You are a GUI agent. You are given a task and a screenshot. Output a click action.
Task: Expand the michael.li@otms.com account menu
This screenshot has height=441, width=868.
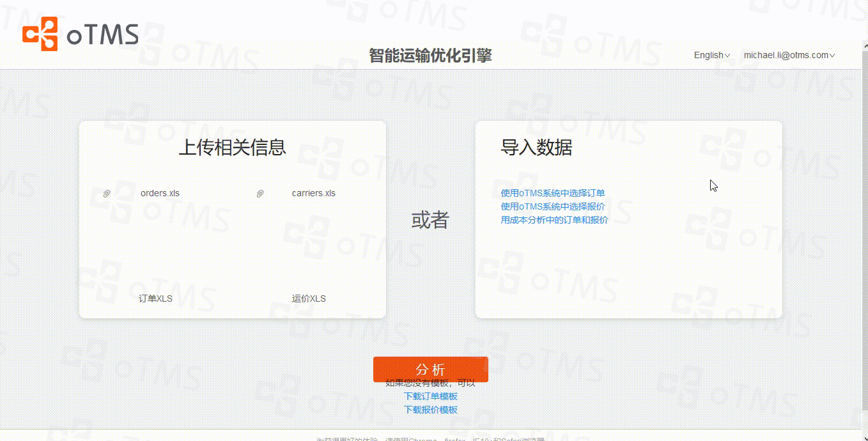click(x=789, y=55)
